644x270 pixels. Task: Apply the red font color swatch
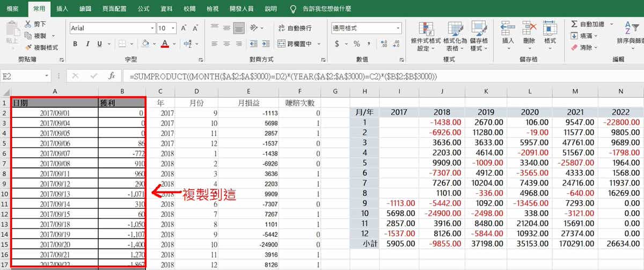165,44
